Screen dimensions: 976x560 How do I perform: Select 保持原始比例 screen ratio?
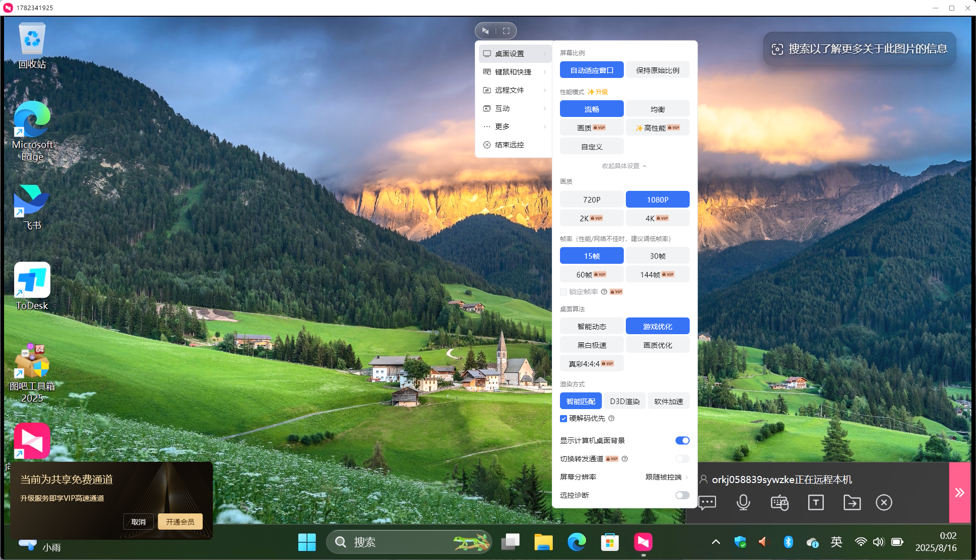tap(657, 70)
